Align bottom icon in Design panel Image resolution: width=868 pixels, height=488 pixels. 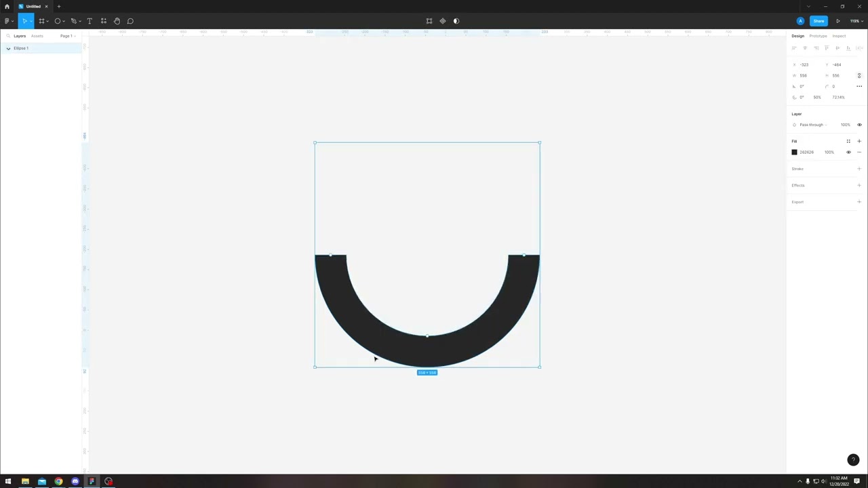pyautogui.click(x=848, y=48)
